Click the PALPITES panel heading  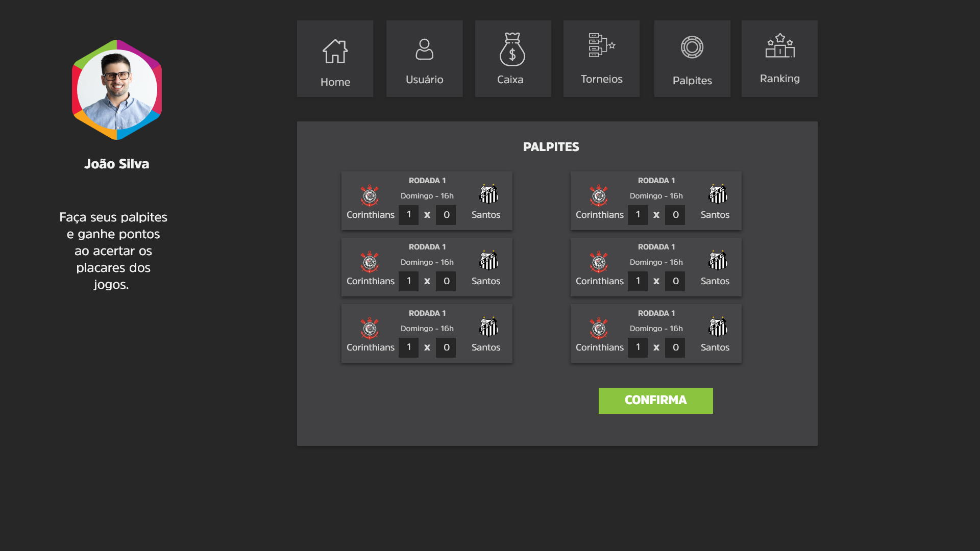[551, 147]
